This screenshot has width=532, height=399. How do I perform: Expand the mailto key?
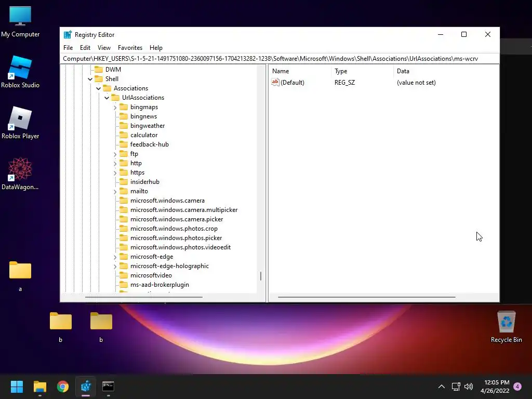(115, 191)
